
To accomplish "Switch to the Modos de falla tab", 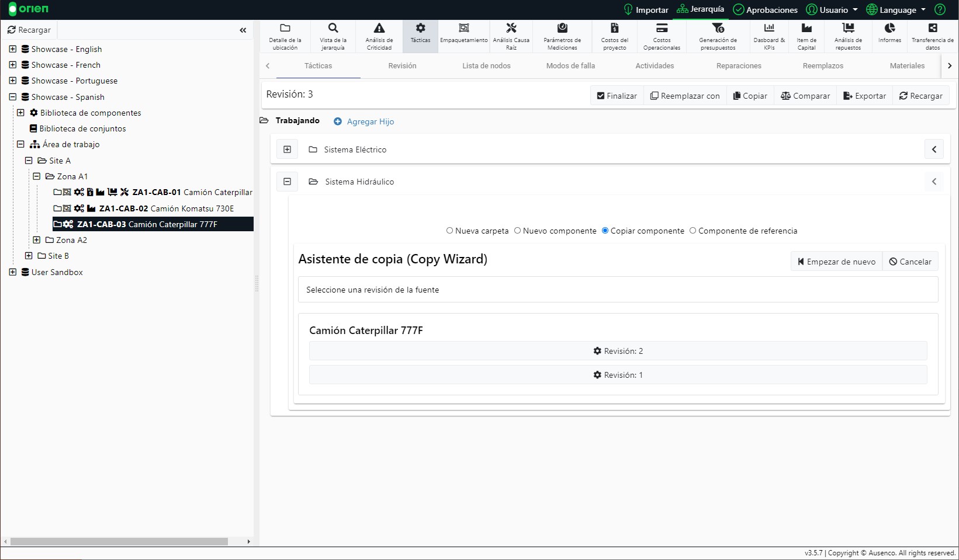I will click(x=570, y=66).
